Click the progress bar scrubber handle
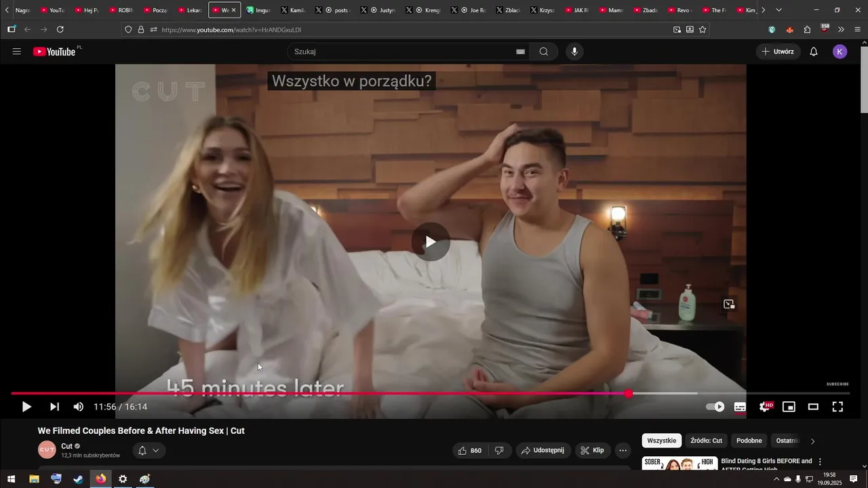 click(x=629, y=393)
